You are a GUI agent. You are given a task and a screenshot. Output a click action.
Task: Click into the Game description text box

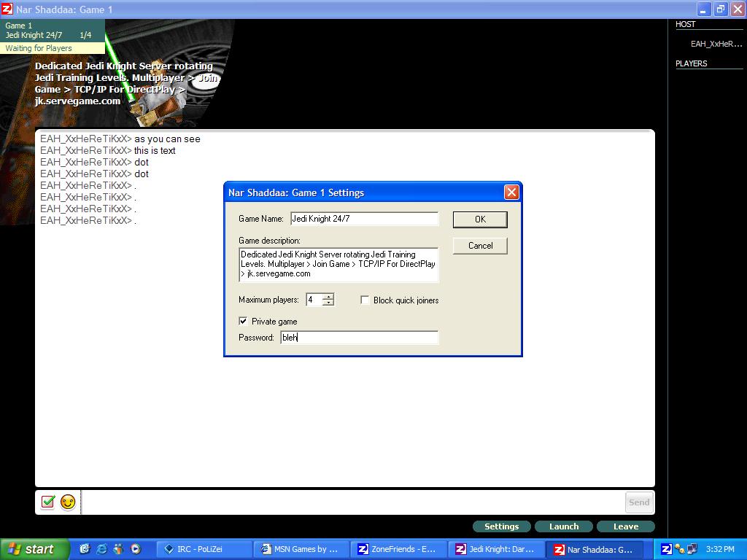(338, 264)
